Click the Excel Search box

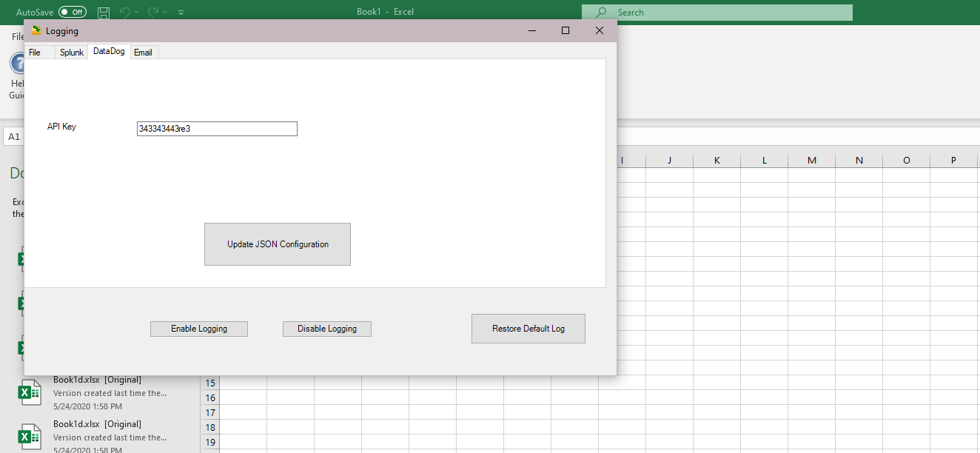(716, 13)
